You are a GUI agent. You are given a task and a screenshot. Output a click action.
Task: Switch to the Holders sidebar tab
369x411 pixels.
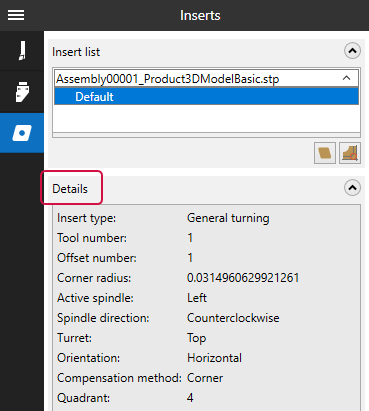22,92
